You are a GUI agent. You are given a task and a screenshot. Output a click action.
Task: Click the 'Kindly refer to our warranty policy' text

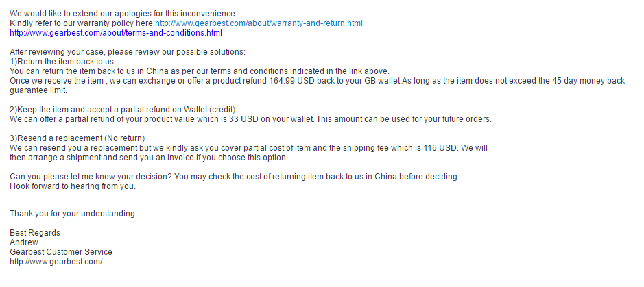coord(82,23)
